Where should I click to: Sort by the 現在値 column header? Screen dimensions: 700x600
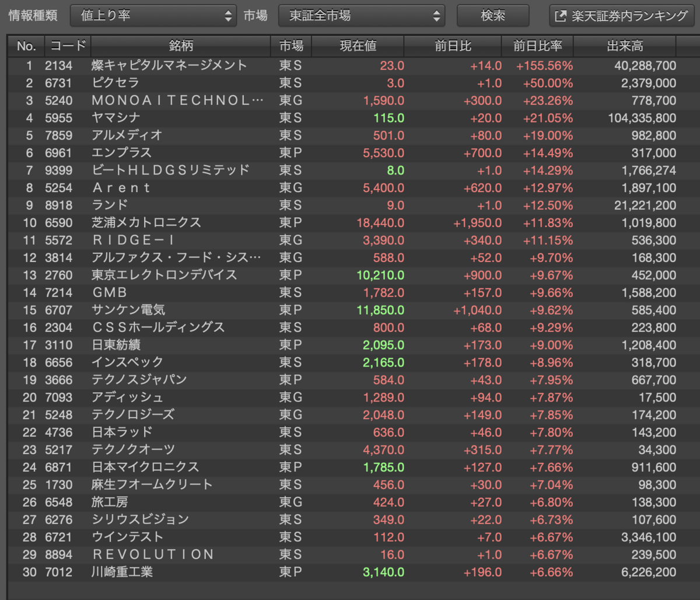click(358, 46)
